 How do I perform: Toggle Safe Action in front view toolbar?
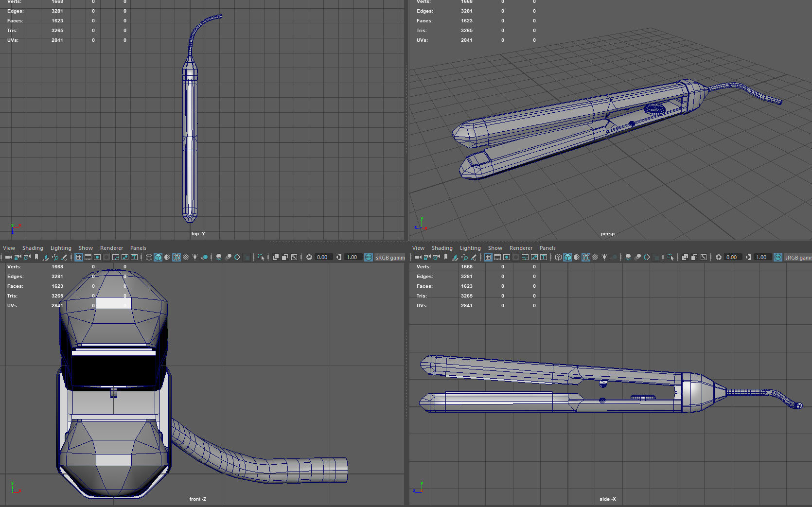[x=125, y=257]
